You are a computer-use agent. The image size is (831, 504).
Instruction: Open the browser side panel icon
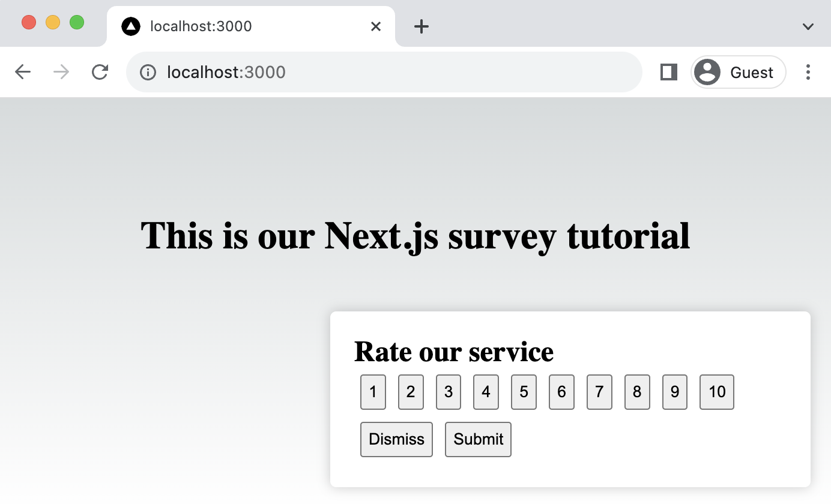click(668, 72)
